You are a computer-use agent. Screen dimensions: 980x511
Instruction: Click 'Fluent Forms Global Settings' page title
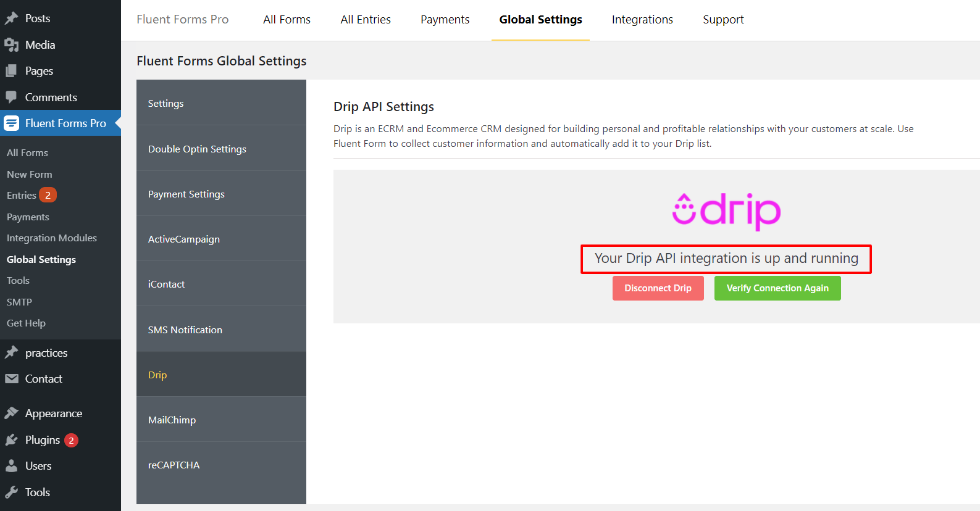222,61
